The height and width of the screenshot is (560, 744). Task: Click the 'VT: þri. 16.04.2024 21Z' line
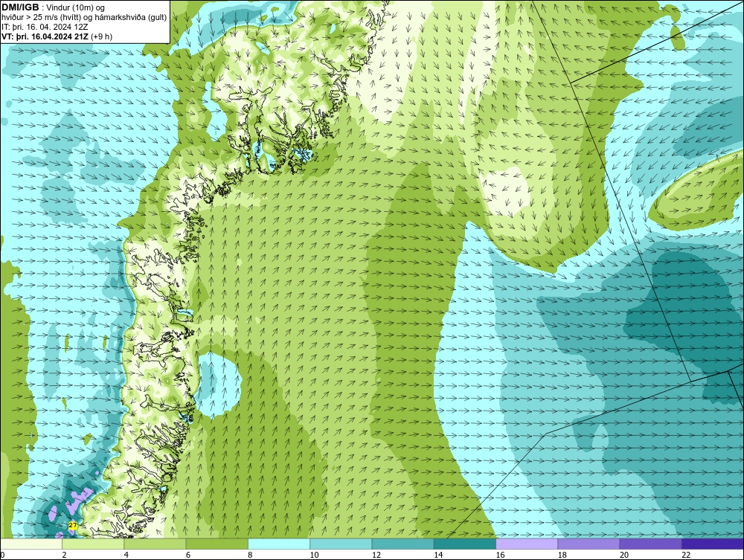45,36
